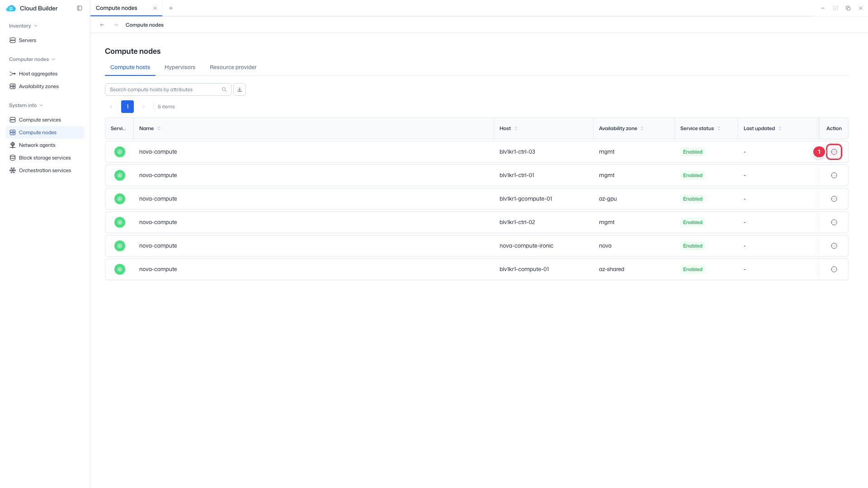This screenshot has width=868, height=488.
Task: Click green status icon for blv1kr1-gcompute-01
Action: pyautogui.click(x=120, y=199)
